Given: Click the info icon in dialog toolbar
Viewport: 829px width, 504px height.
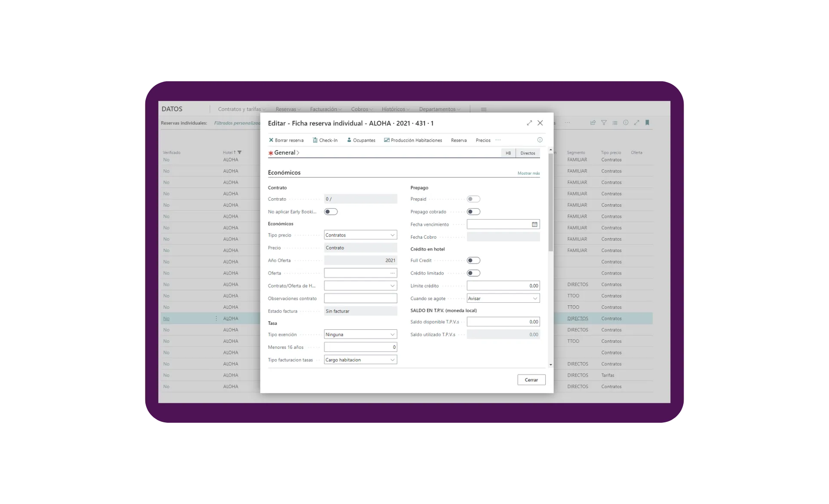Looking at the screenshot, I should (x=540, y=140).
